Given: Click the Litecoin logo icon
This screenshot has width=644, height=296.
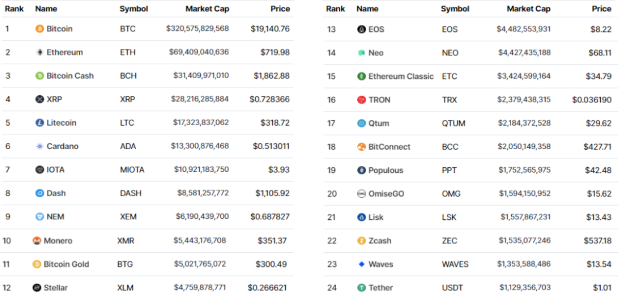Looking at the screenshot, I should (x=40, y=123).
